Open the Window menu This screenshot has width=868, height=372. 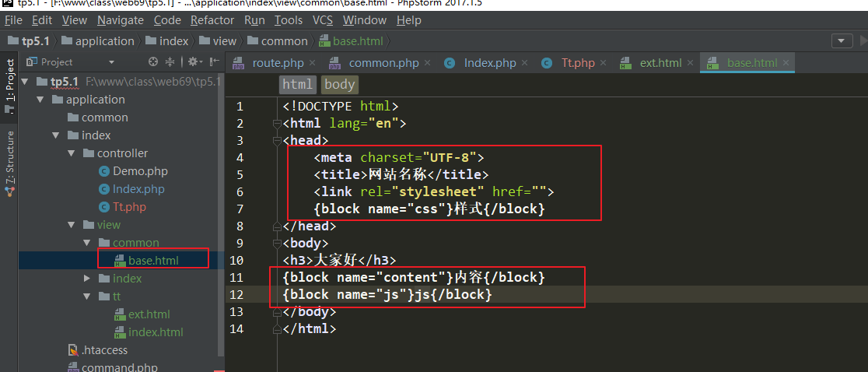(364, 20)
